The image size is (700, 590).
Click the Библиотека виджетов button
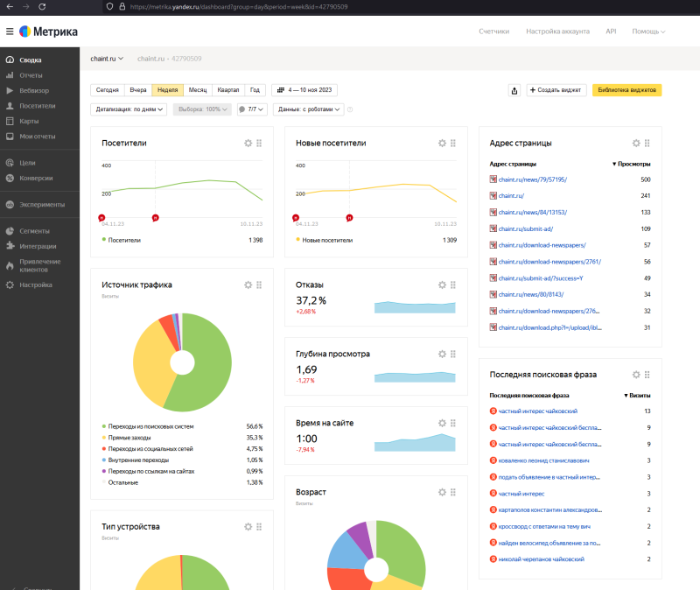626,90
